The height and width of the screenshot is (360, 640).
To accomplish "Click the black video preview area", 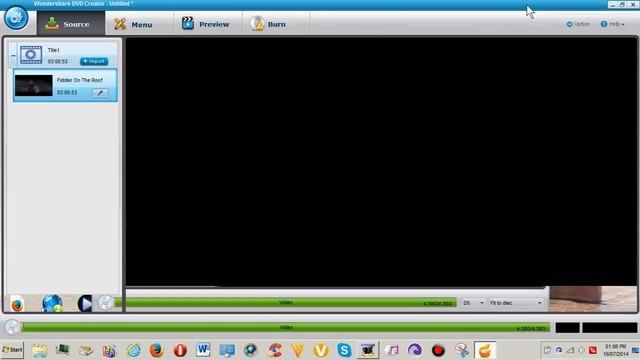I will coord(381,162).
